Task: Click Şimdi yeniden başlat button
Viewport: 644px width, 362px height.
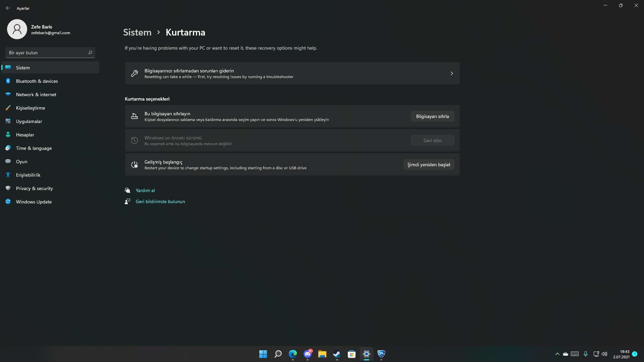Action: pyautogui.click(x=429, y=165)
